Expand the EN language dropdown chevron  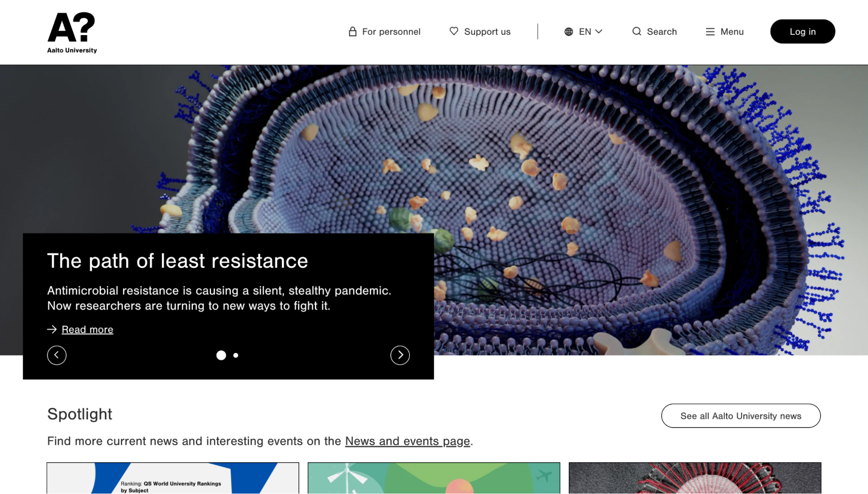(x=599, y=32)
